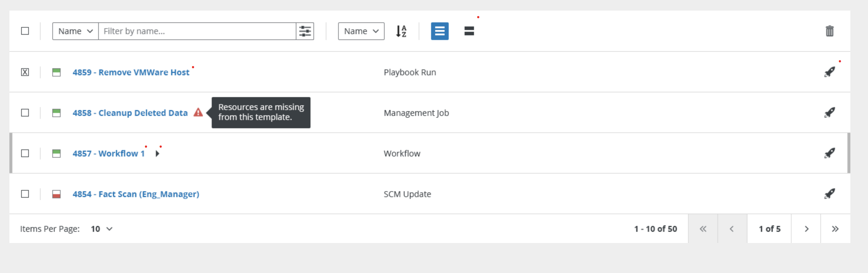Image resolution: width=868 pixels, height=273 pixels.
Task: Open the advanced filter sliders icon
Action: pyautogui.click(x=305, y=31)
